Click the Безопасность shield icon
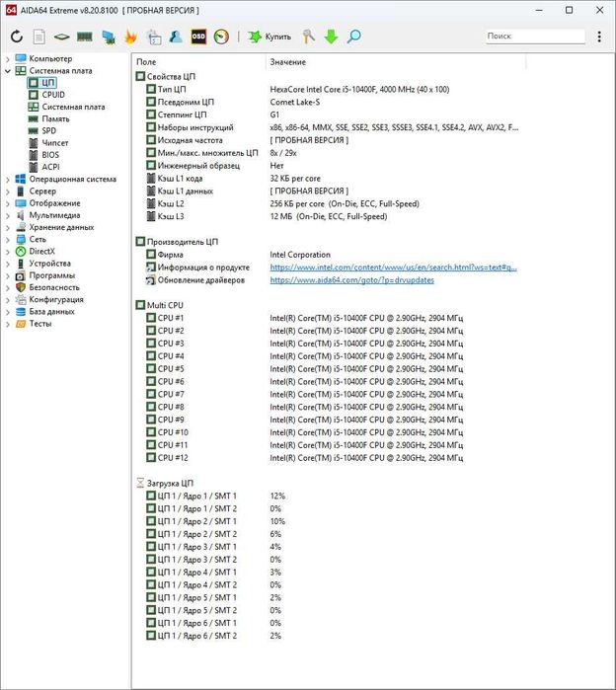 coord(21,287)
